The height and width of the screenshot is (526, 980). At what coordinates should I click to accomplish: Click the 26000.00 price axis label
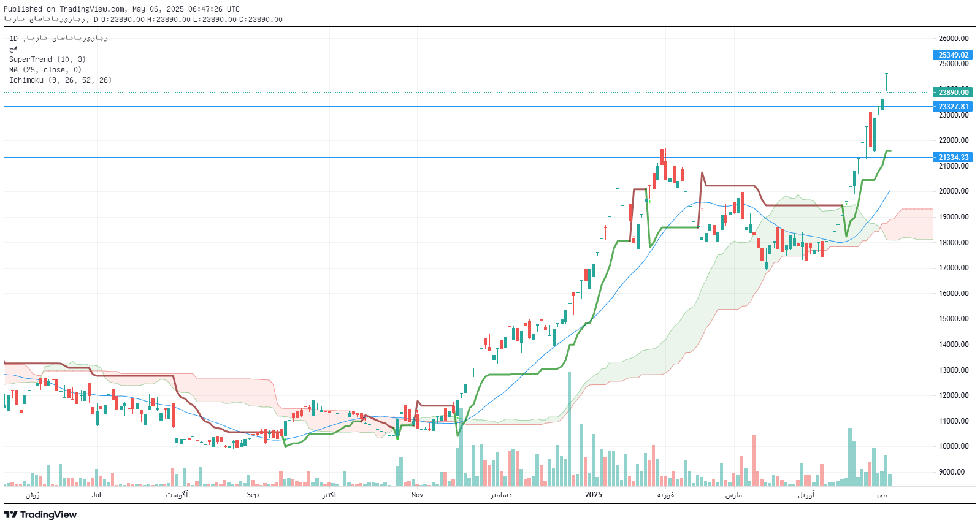[954, 39]
